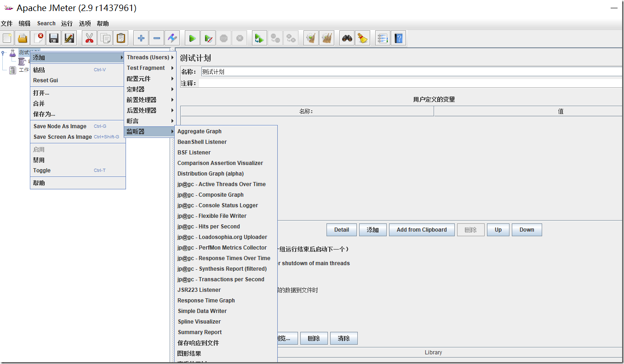Expand 断言 submenu
Viewport: 624px width, 364px height.
[x=150, y=121]
